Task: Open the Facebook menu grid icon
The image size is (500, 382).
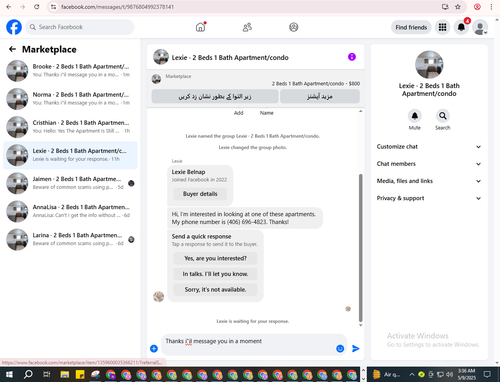Action: 442,27
